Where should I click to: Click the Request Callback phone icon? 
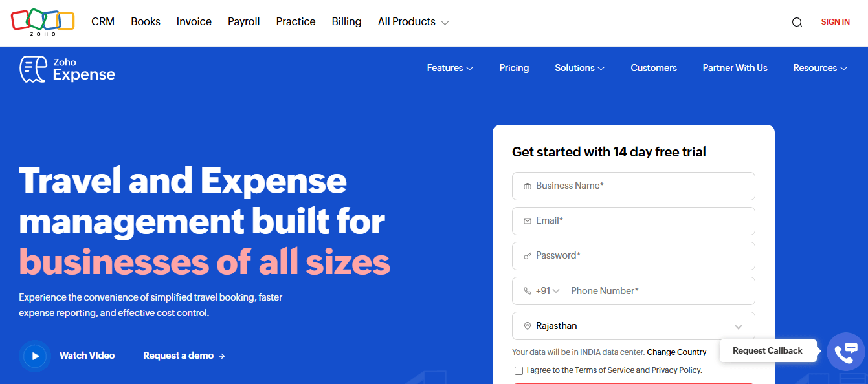[x=846, y=352]
